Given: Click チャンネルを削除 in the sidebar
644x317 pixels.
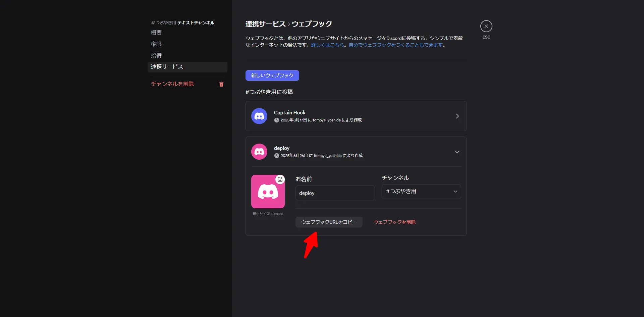Looking at the screenshot, I should [x=172, y=84].
